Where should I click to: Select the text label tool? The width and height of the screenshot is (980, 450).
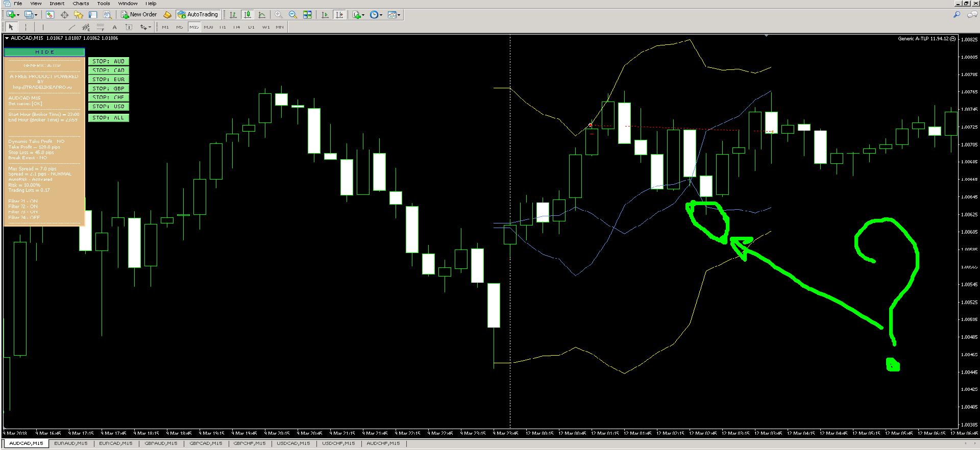(129, 27)
